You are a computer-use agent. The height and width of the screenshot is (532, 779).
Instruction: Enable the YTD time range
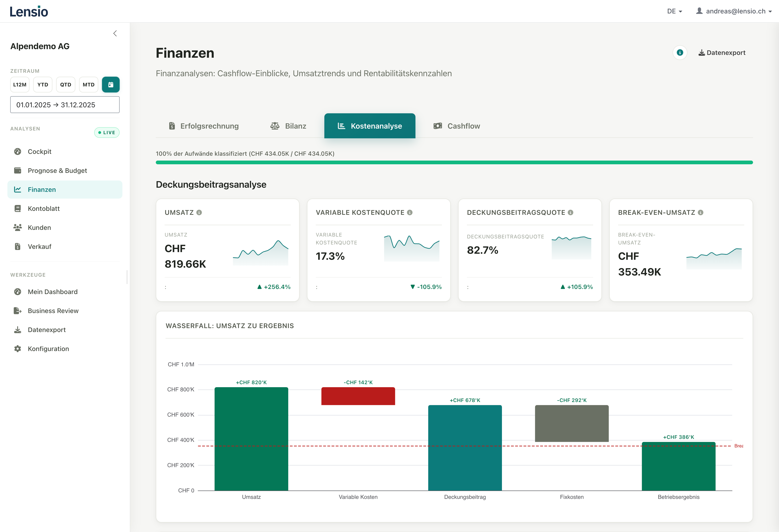tap(43, 84)
